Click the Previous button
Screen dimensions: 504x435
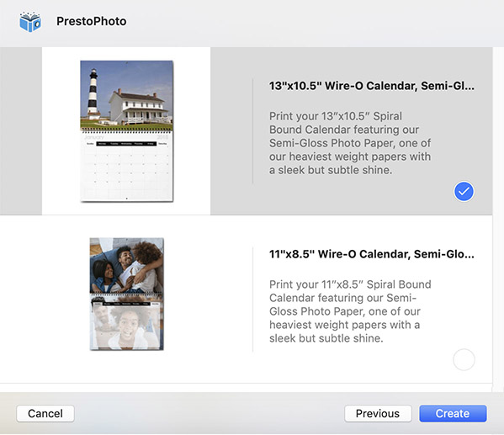[x=378, y=413]
